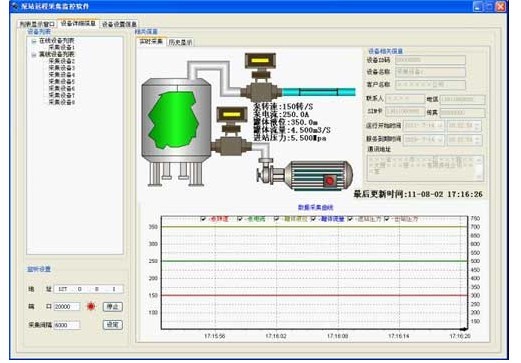Click the upper flow meter display
521x363 pixels.
[260, 61]
